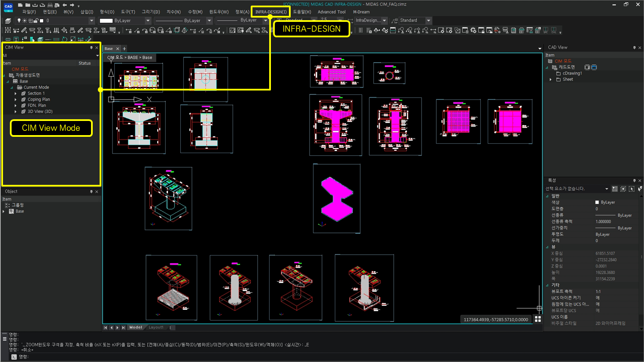Select cDrawing1 in CAD View
644x362 pixels.
click(x=572, y=73)
